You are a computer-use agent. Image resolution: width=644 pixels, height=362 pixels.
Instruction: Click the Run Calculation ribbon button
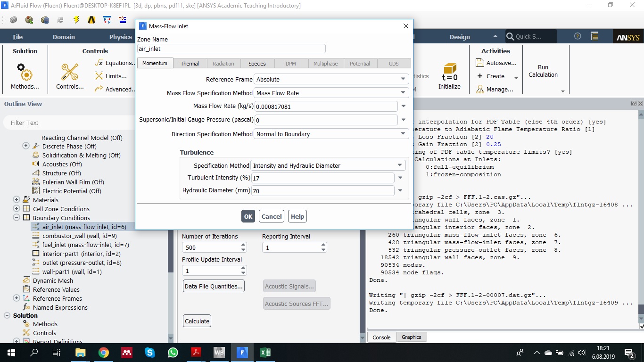pyautogui.click(x=543, y=71)
